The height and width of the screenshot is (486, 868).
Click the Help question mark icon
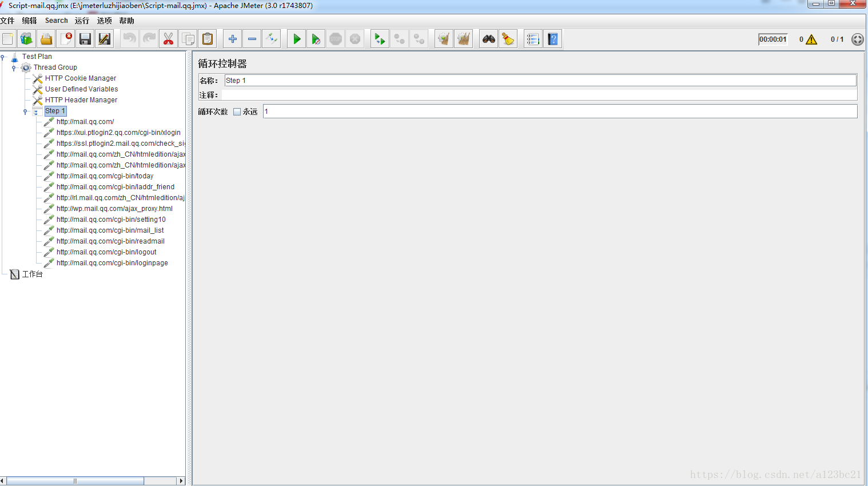pyautogui.click(x=553, y=39)
